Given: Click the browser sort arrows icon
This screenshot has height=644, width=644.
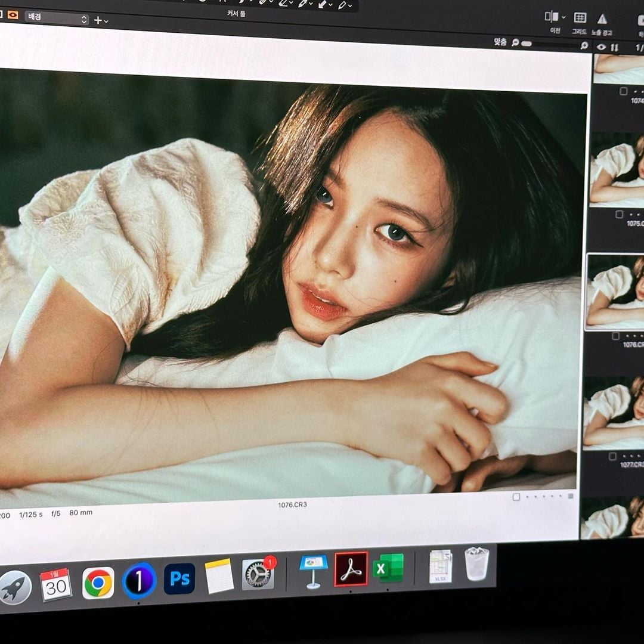Looking at the screenshot, I should (x=615, y=47).
